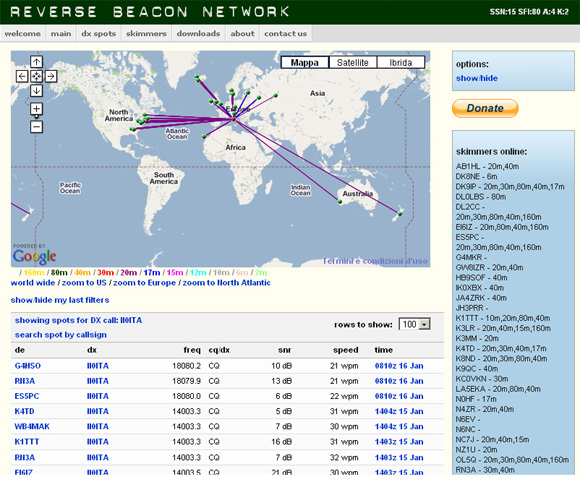Switch map view to Satellite
580x482 pixels.
353,63
